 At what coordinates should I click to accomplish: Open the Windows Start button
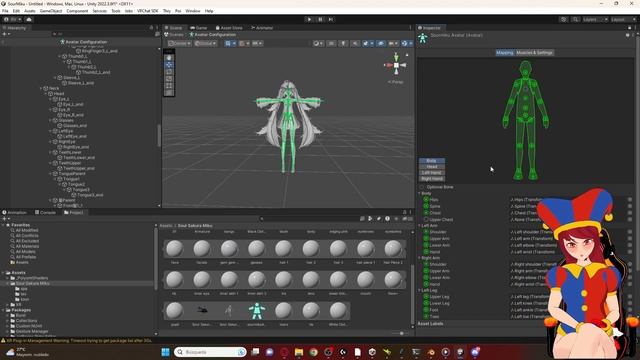point(165,352)
